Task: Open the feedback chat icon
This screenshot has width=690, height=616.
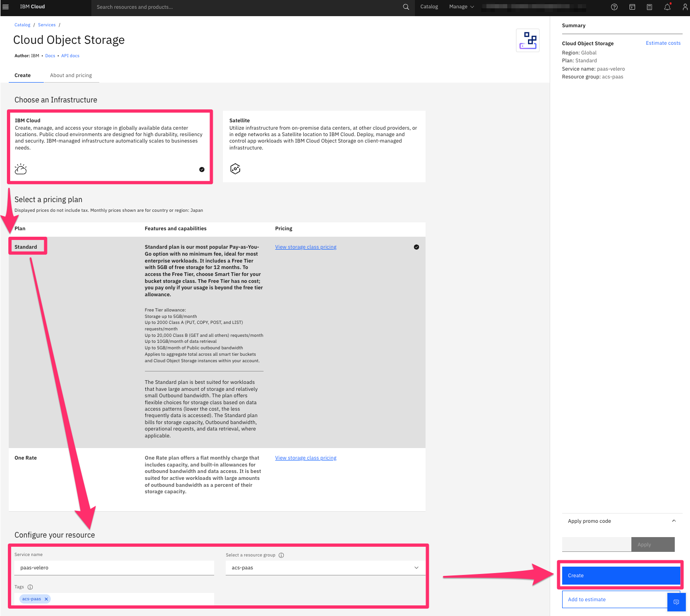Action: click(x=677, y=602)
